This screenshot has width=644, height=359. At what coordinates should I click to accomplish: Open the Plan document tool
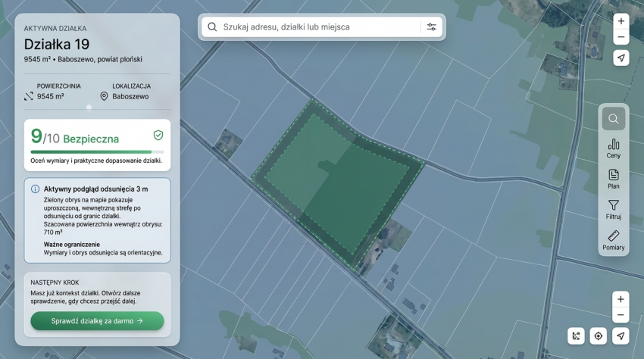click(x=614, y=179)
